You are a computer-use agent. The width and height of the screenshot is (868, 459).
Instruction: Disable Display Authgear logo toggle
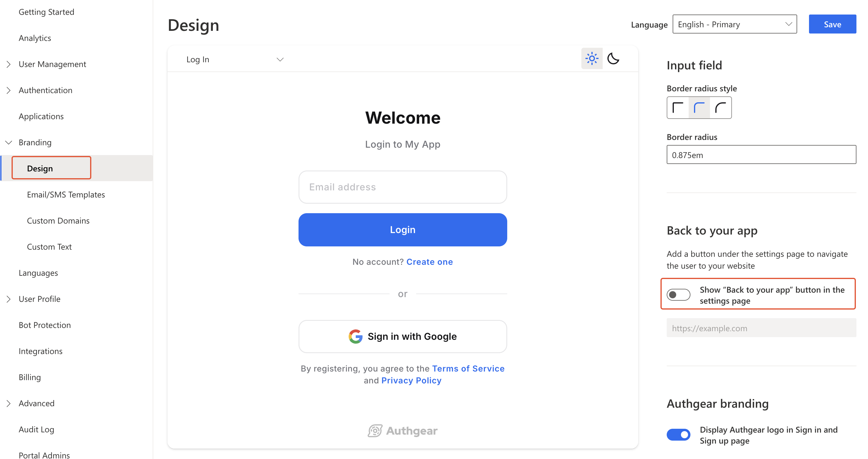point(678,435)
